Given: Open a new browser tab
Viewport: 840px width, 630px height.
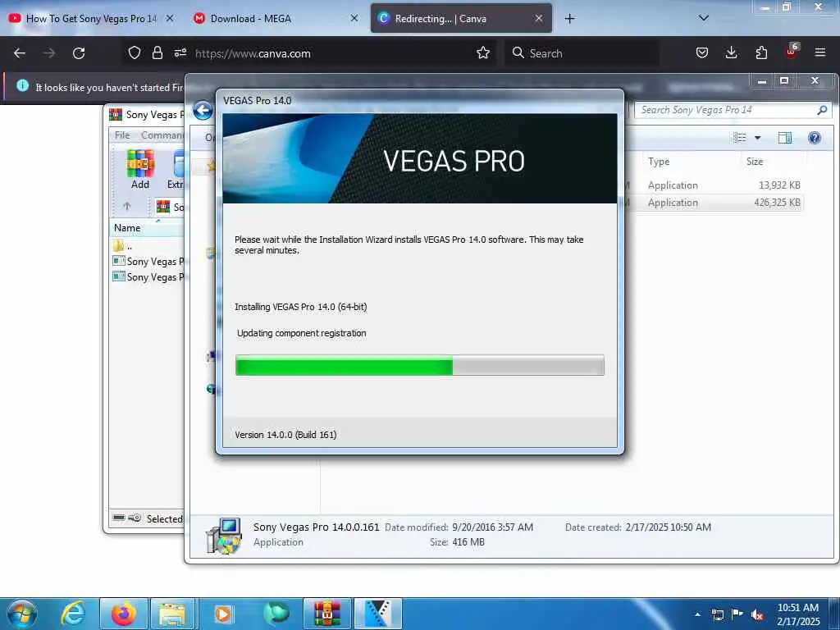Looking at the screenshot, I should [x=569, y=19].
